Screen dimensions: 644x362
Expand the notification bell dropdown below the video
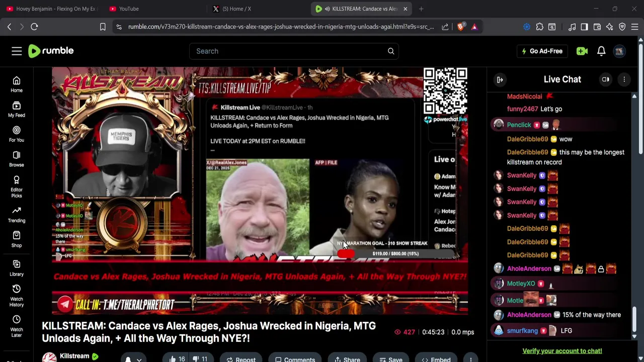139,359
